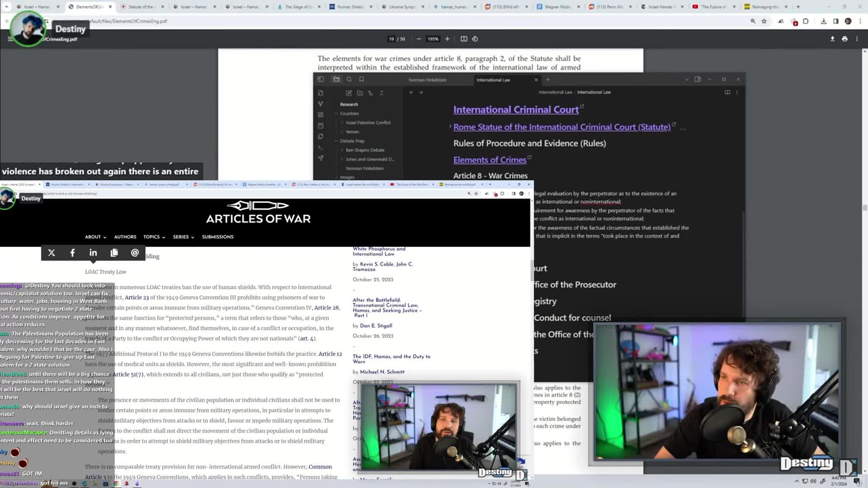Select AUTHORS in the Articles of War nav
Image resolution: width=868 pixels, height=488 pixels.
(x=125, y=237)
